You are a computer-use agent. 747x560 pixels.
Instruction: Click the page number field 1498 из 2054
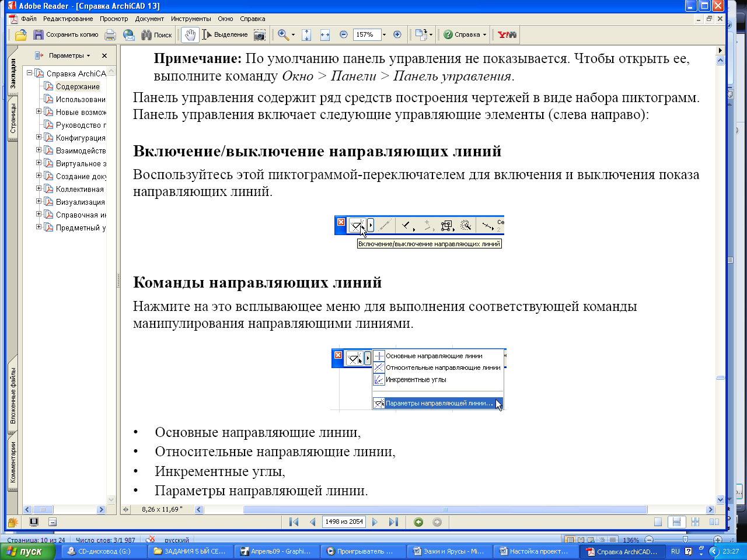click(344, 522)
